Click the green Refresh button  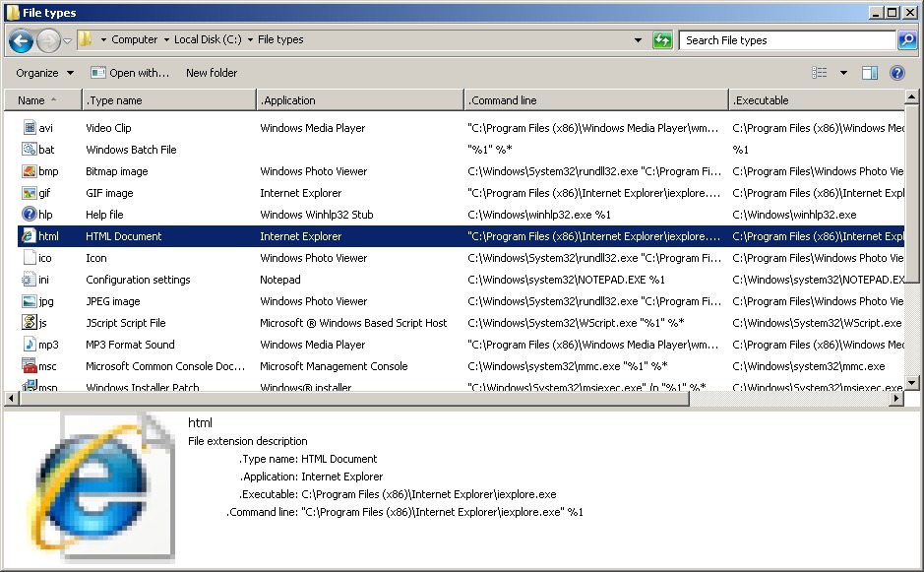pos(662,40)
